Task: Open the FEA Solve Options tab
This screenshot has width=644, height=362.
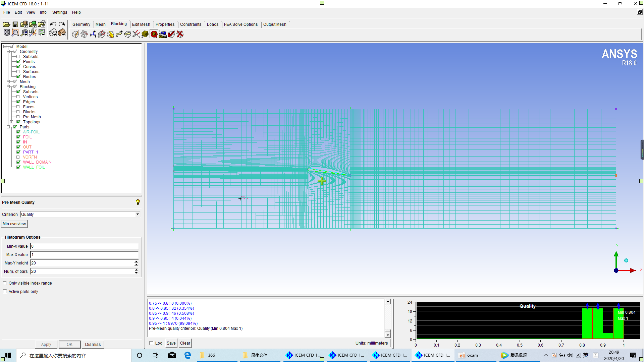Action: 241,24
